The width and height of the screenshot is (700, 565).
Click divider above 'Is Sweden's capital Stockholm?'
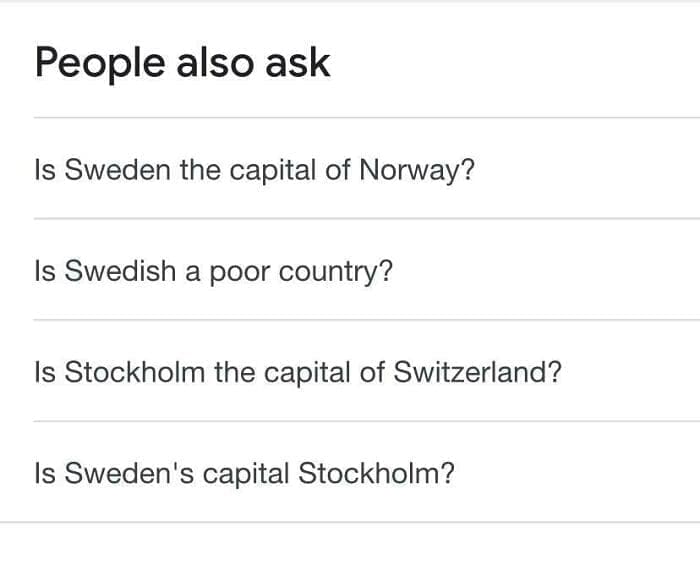pos(366,421)
